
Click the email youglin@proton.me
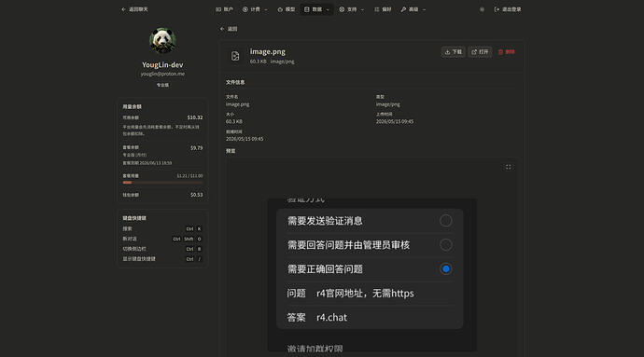pyautogui.click(x=162, y=74)
